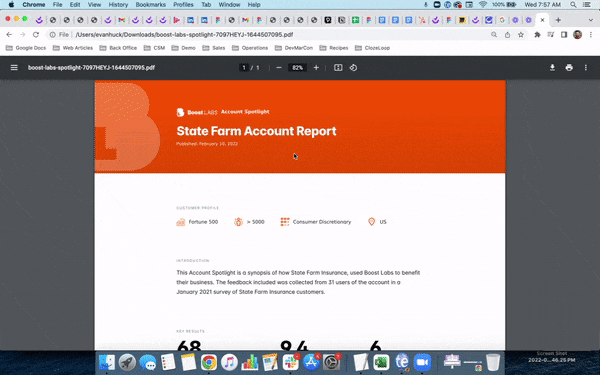This screenshot has width=600, height=375.
Task: Click the > 5000 employees label
Action: pos(256,222)
